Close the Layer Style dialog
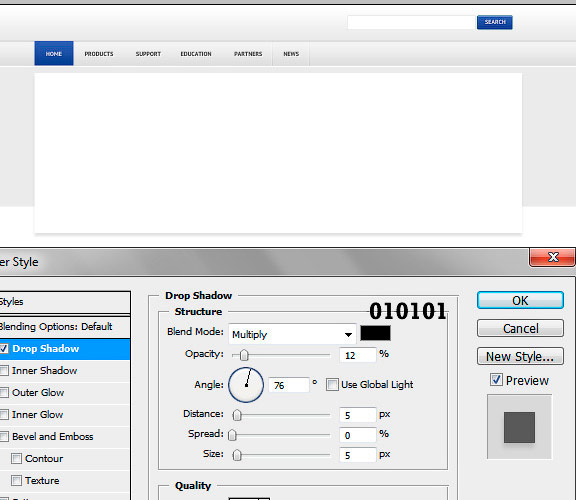 coord(552,257)
